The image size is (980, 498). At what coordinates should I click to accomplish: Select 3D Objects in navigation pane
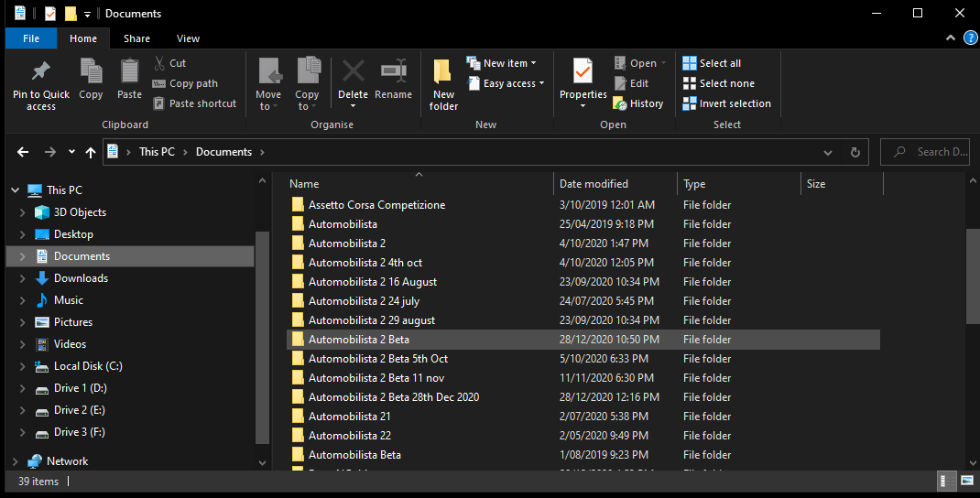pyautogui.click(x=80, y=211)
